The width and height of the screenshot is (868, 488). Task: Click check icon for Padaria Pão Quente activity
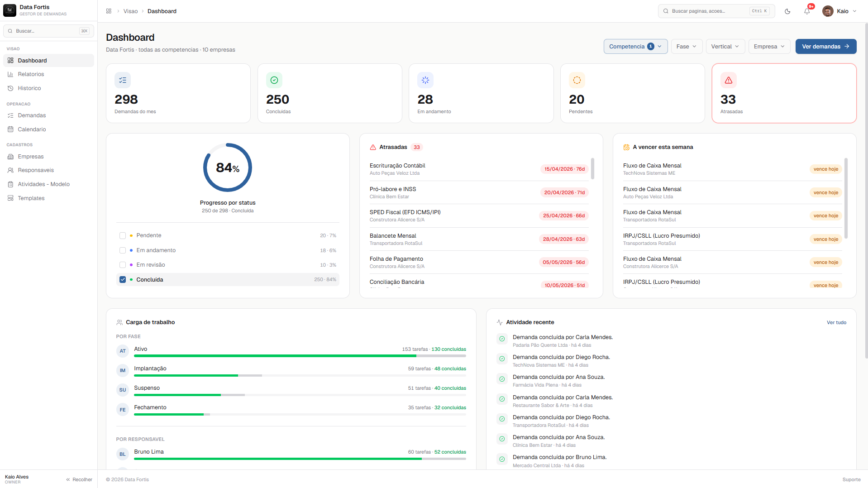tap(502, 339)
